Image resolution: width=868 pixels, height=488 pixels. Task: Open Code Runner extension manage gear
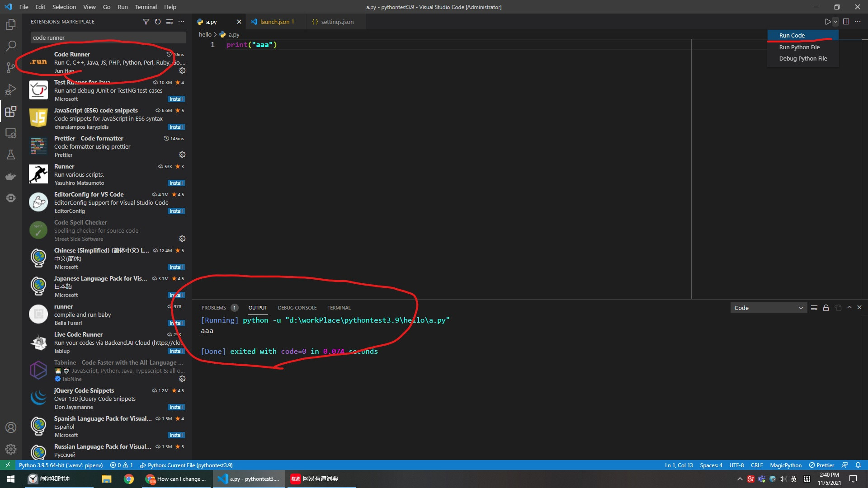coord(182,70)
